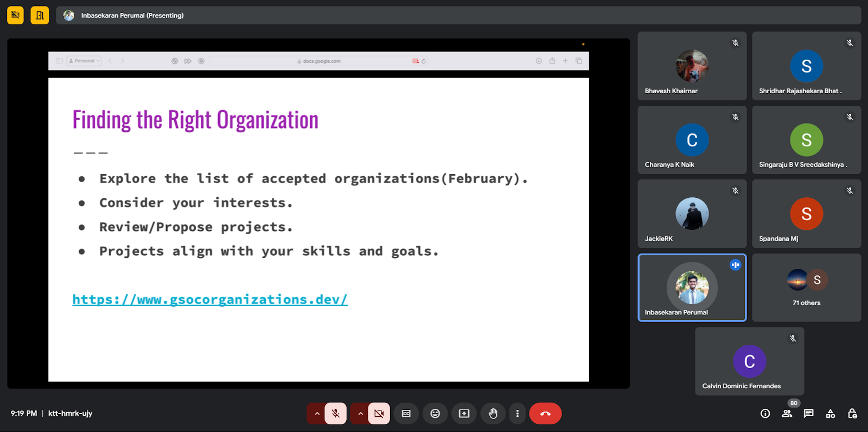Image resolution: width=868 pixels, height=432 pixels.
Task: Open the emoji reactions button
Action: point(435,414)
